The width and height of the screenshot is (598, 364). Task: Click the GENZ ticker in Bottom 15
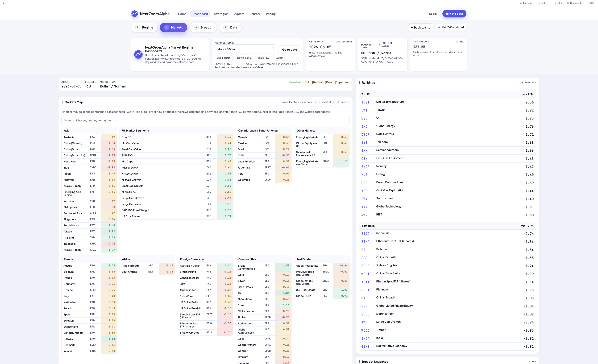point(365,347)
